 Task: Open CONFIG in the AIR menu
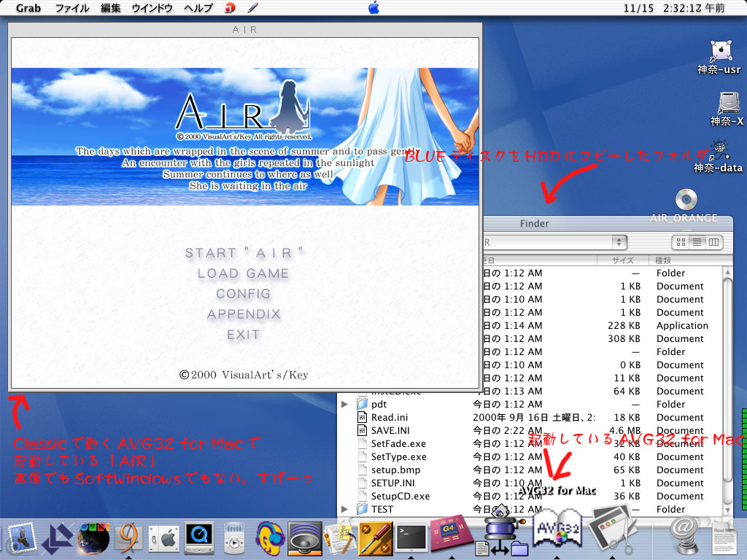coord(244,294)
